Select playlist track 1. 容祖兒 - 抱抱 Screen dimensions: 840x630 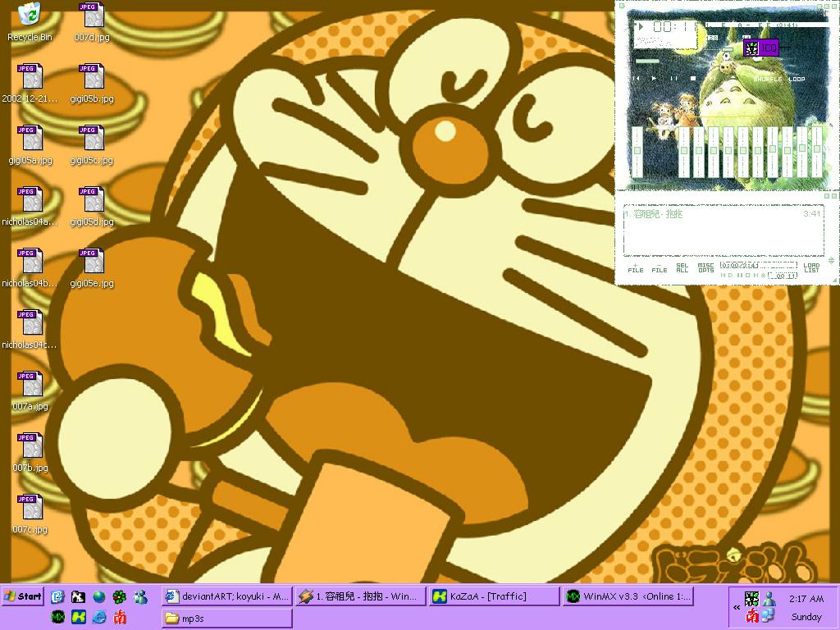[723, 214]
